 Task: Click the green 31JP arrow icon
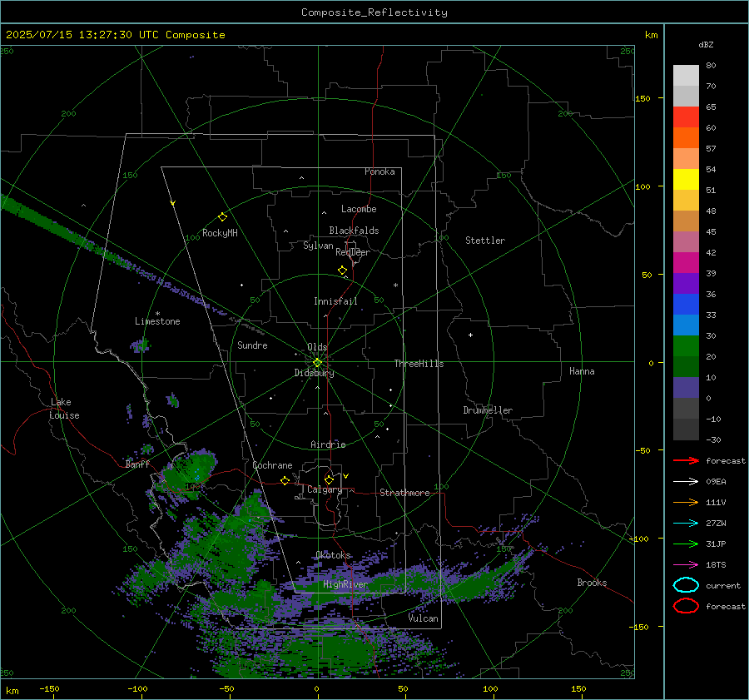tap(686, 544)
